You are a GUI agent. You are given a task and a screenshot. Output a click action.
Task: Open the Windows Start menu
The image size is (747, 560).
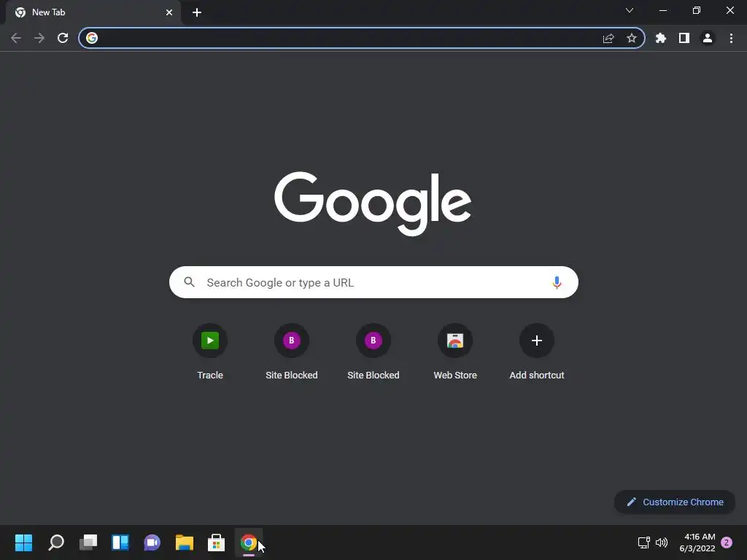[24, 542]
